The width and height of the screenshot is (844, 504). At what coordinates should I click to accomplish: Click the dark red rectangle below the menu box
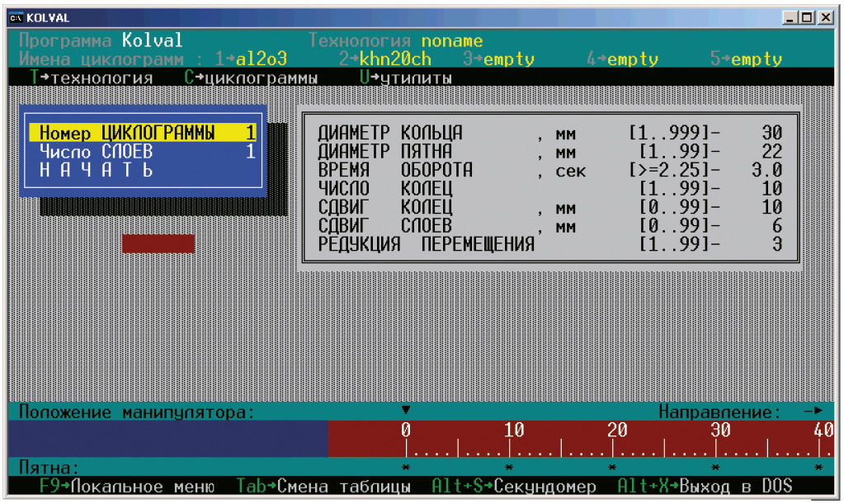[158, 243]
